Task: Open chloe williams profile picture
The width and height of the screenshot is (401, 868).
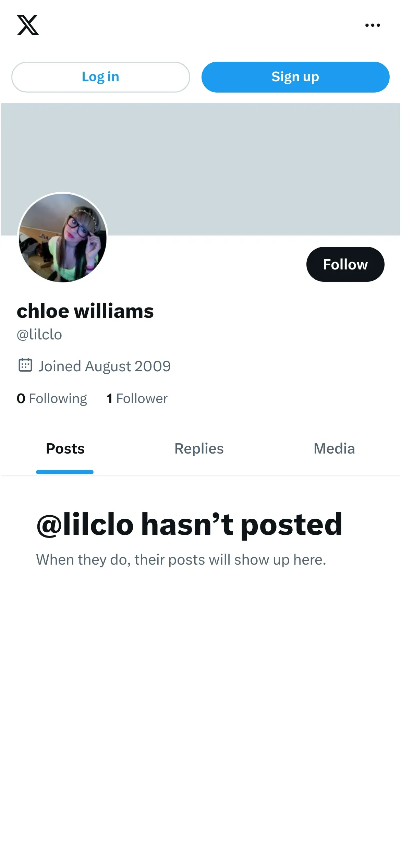Action: click(x=63, y=238)
